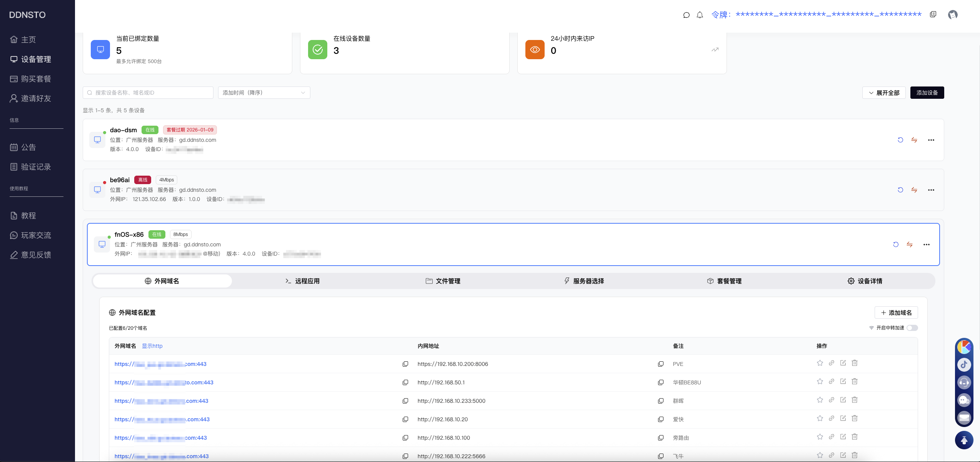Viewport: 980px width, 462px height.
Task: Open 公告 in the sidebar
Action: tap(23, 147)
